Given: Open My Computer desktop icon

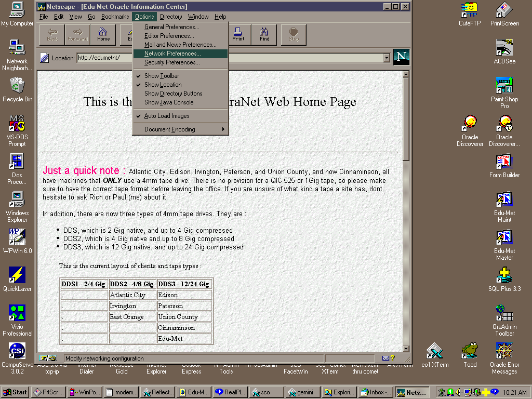Looking at the screenshot, I should coord(17,14).
